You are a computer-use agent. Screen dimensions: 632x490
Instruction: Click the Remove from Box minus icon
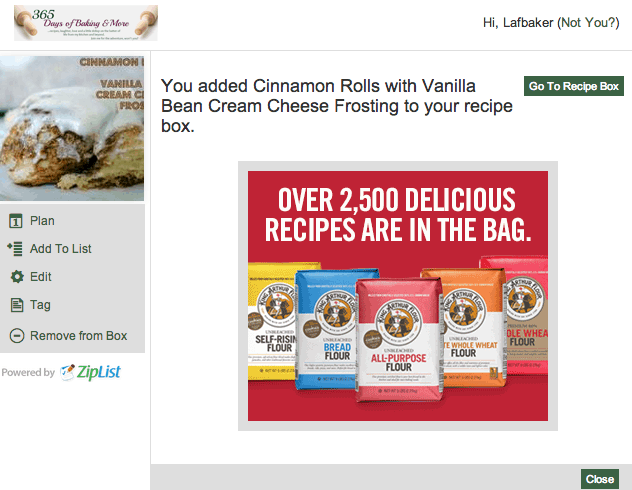coord(17,336)
